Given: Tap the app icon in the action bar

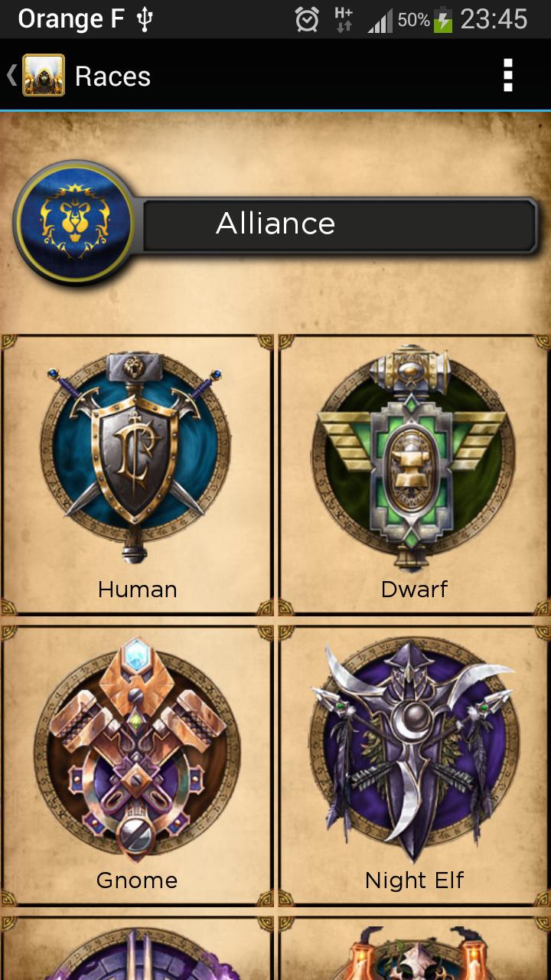Looking at the screenshot, I should pos(44,75).
